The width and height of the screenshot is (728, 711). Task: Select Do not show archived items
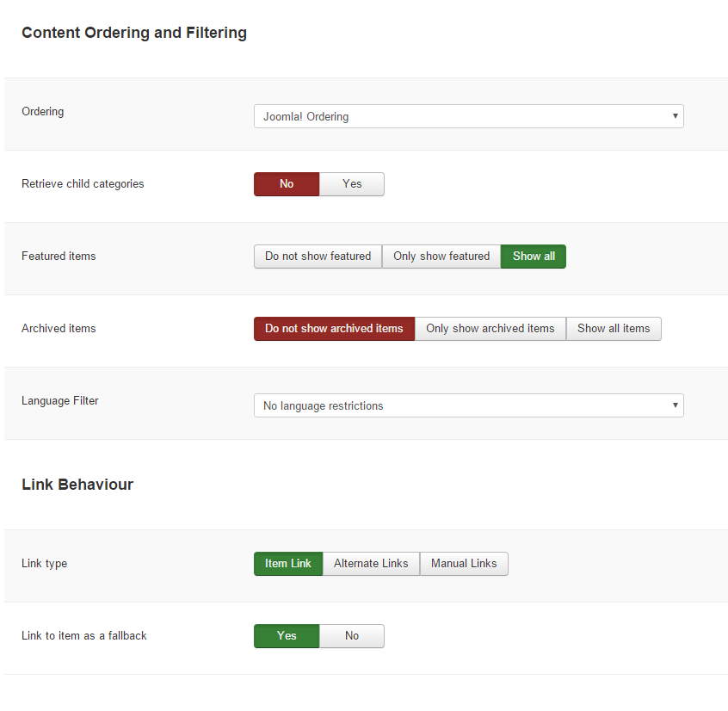pos(334,329)
